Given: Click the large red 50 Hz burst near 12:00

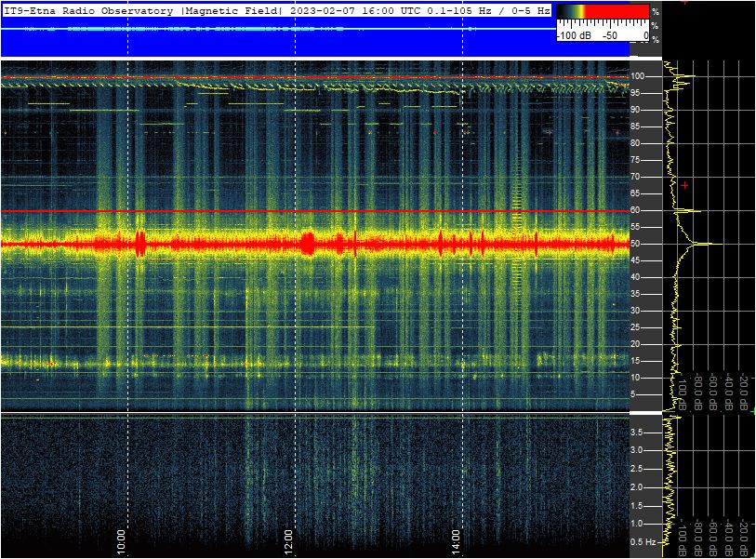Looking at the screenshot, I should click(x=308, y=244).
